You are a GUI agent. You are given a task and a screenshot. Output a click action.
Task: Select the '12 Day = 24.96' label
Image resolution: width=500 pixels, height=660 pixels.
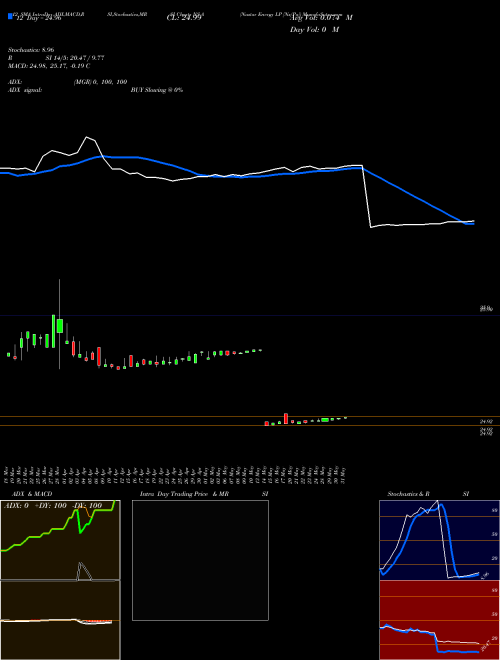click(38, 18)
